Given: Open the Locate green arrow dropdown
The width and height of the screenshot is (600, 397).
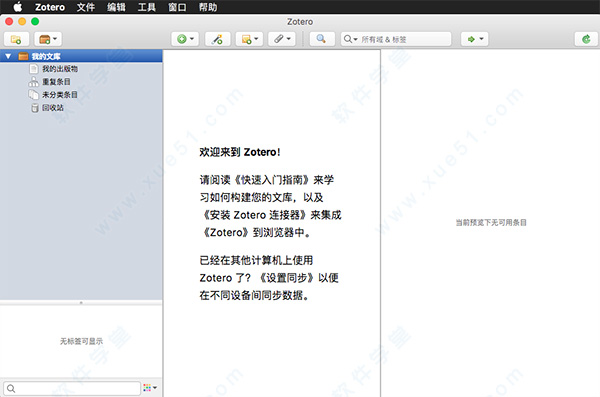Looking at the screenshot, I should point(474,39).
